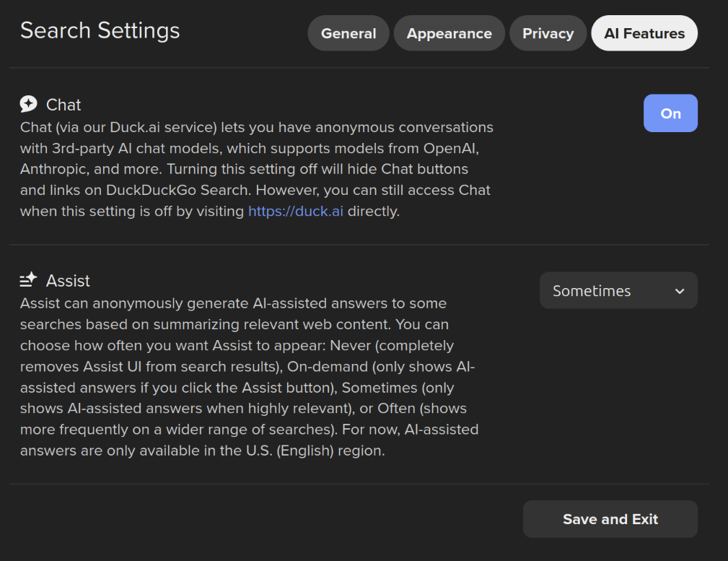The height and width of the screenshot is (561, 728).
Task: Switch to the Appearance tab
Action: (449, 33)
